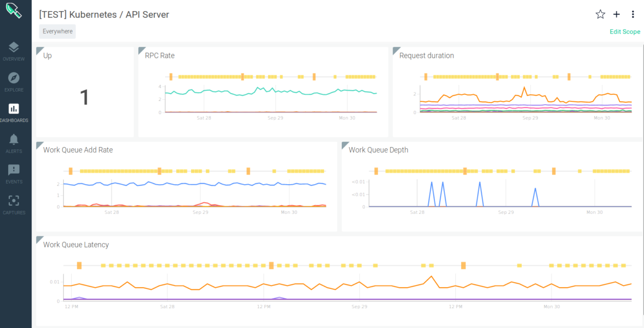
Task: Click the Sysdig shovel logo
Action: (14, 10)
